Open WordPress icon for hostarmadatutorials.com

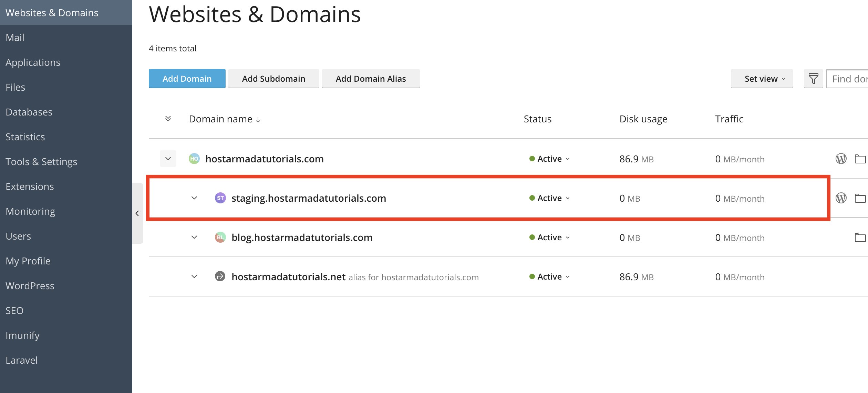click(x=841, y=159)
